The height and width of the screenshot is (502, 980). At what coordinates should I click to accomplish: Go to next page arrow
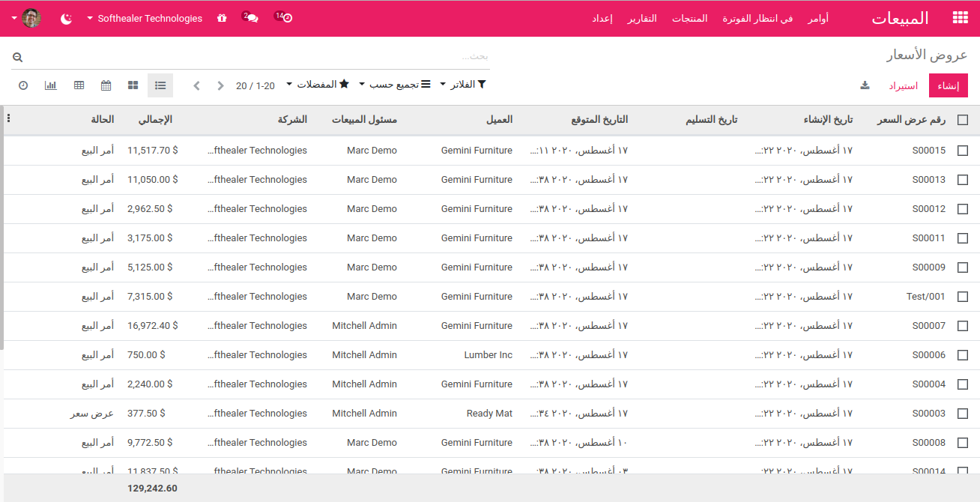(x=220, y=85)
